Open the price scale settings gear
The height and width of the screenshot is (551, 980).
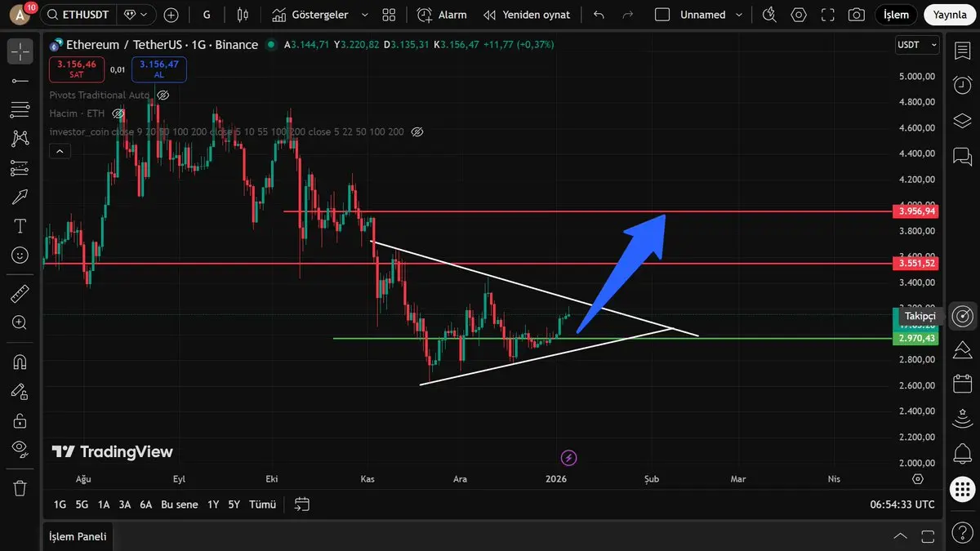click(918, 479)
